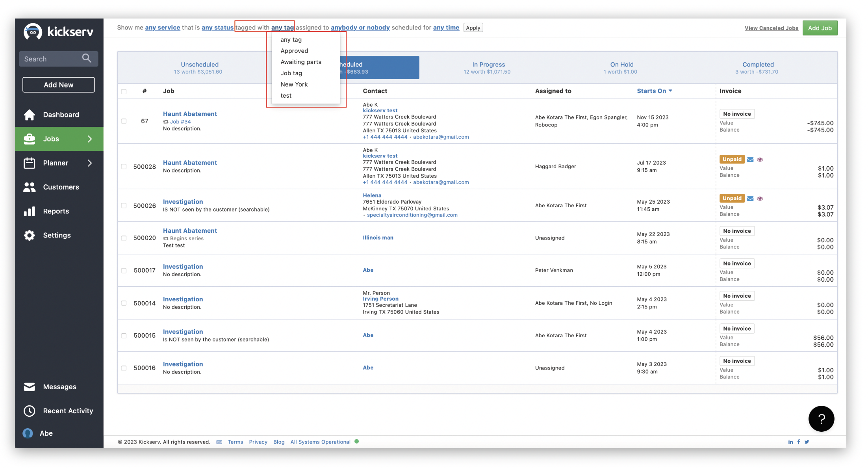Open the round help question mark button
This screenshot has width=868, height=468.
click(x=821, y=419)
